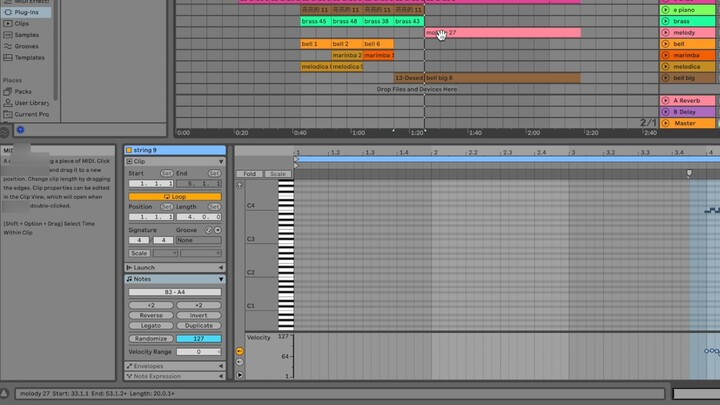The width and height of the screenshot is (720, 405).
Task: Adjust the randomize 127 value slider
Action: pyautogui.click(x=199, y=338)
